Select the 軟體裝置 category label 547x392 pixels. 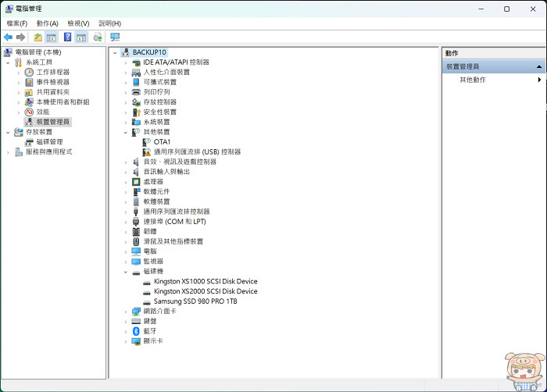156,202
